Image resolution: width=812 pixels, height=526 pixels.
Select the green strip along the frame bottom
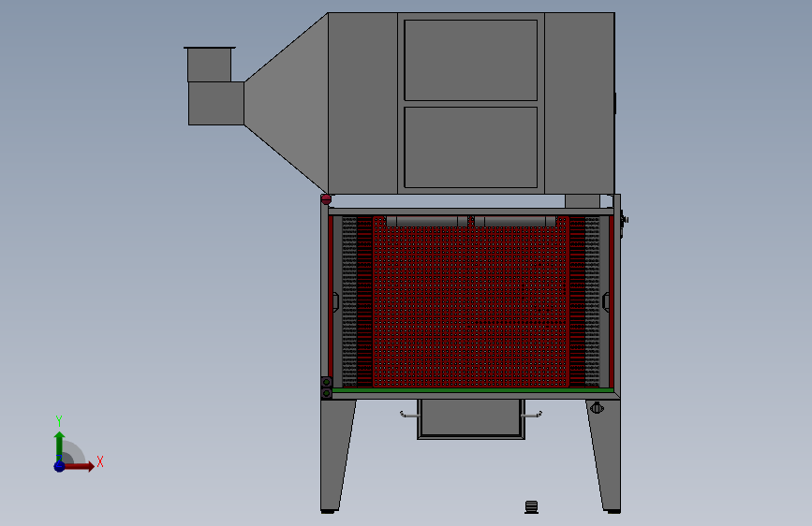(473, 390)
